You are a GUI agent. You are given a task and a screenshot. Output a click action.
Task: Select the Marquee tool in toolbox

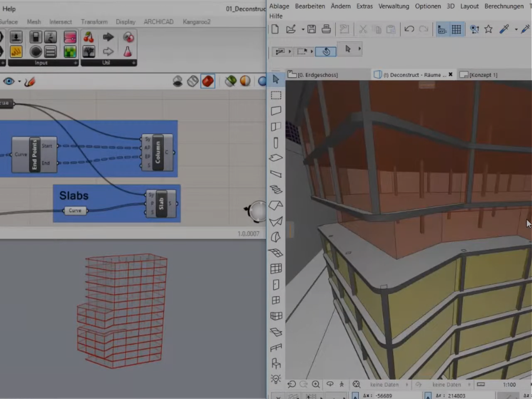[276, 95]
